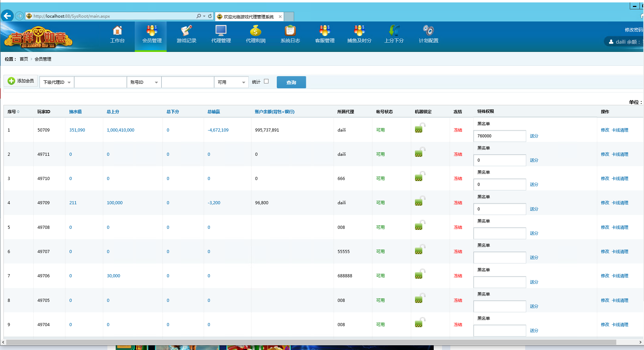The width and height of the screenshot is (644, 350).
Task: Open 游戏记录 game records icon
Action: 186,31
